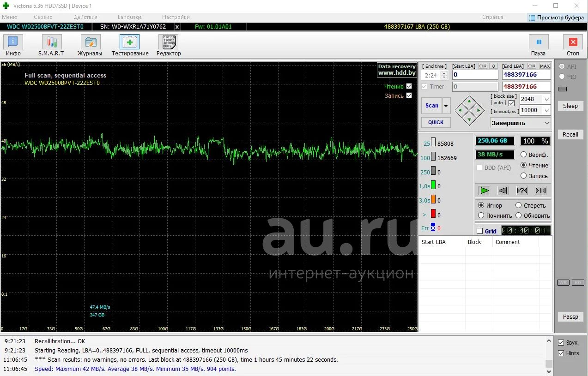Open the Сервис menu

coord(43,17)
